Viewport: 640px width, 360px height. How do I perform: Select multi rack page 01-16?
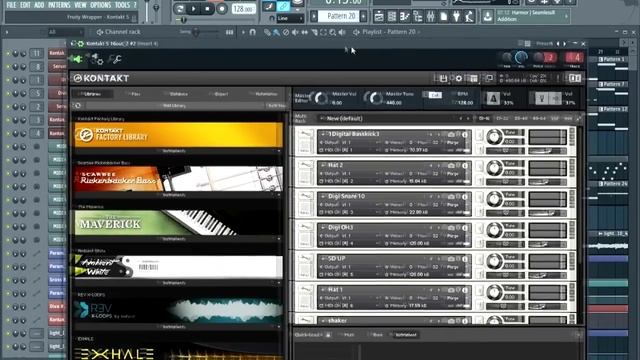click(484, 118)
